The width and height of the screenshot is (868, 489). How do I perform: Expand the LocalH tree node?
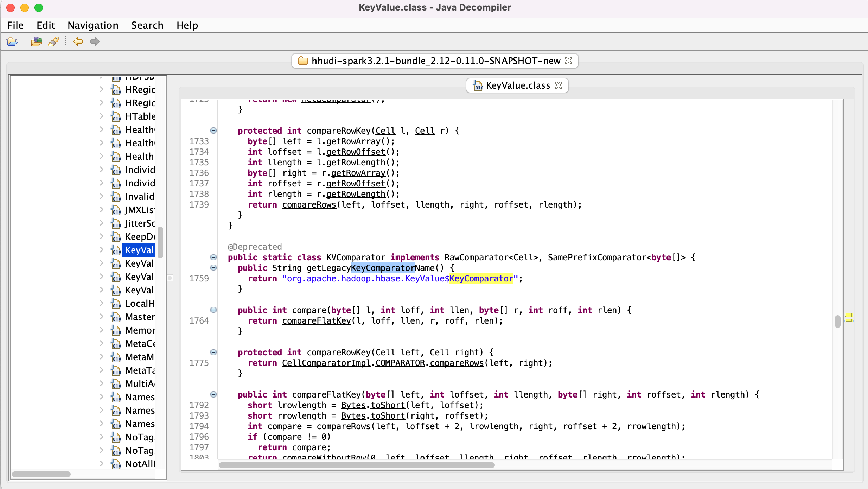102,303
